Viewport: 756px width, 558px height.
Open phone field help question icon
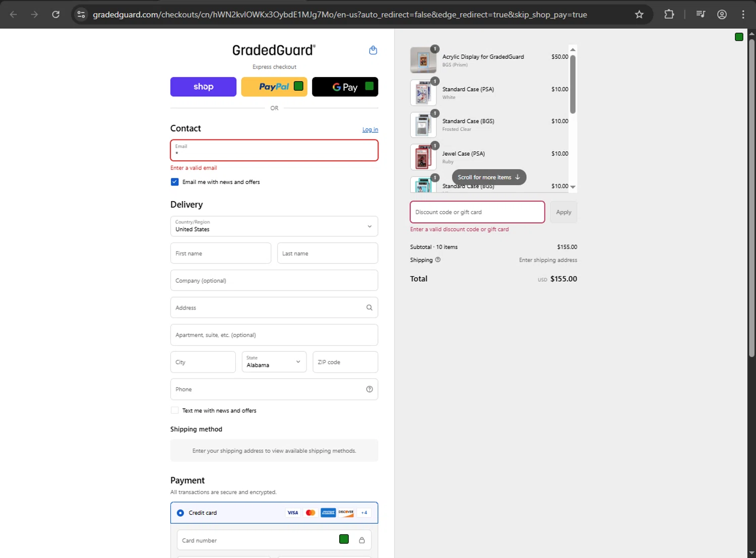click(x=369, y=389)
